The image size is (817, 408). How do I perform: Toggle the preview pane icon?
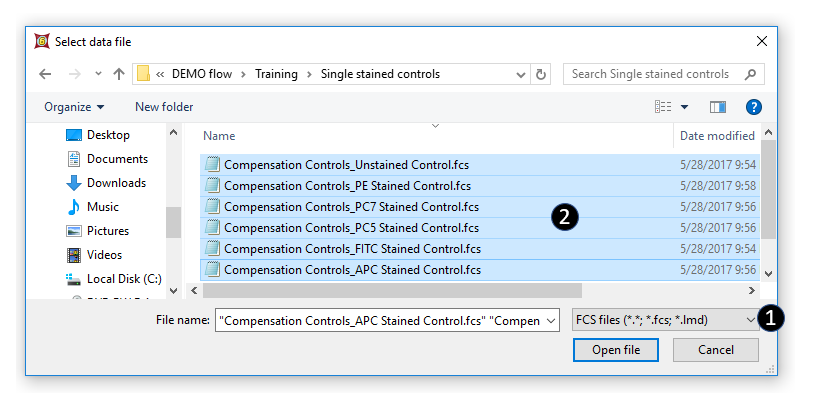717,107
